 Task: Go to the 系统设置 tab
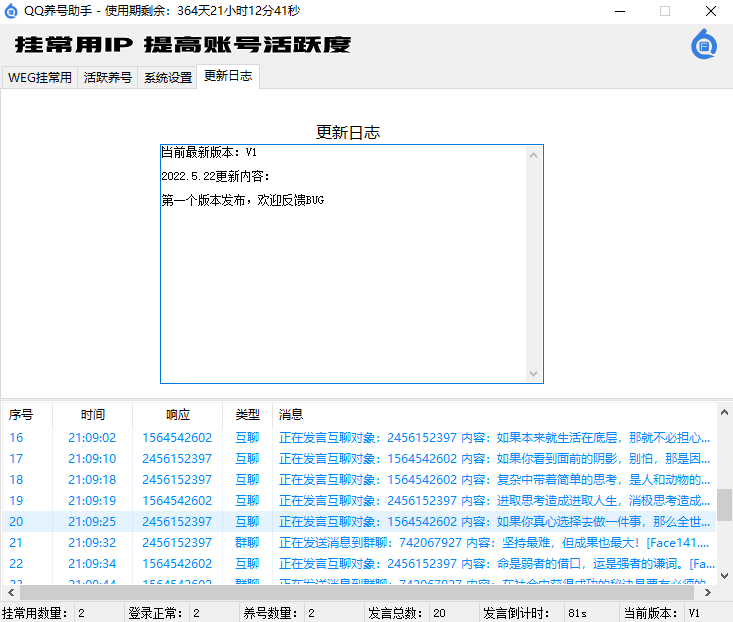pyautogui.click(x=167, y=78)
